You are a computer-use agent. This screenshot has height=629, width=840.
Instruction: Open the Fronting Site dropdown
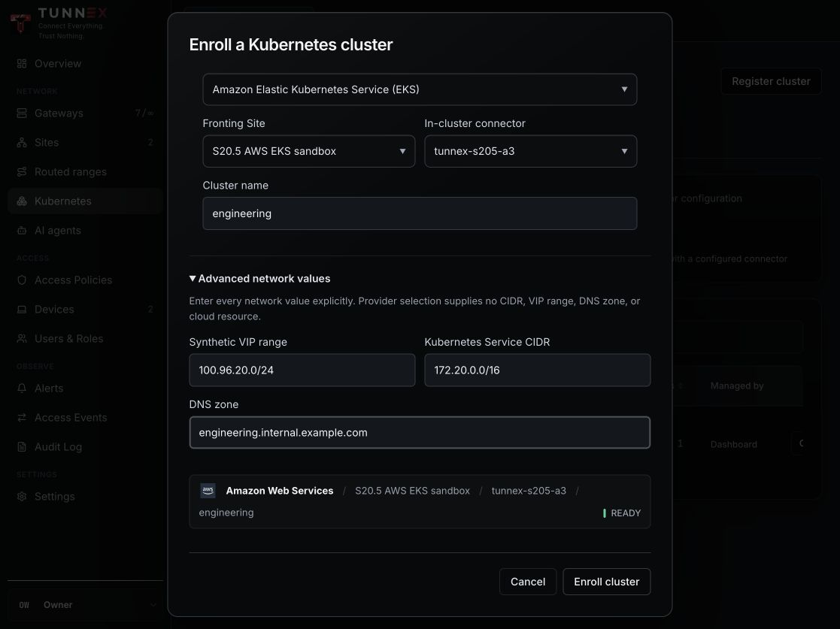tap(308, 151)
